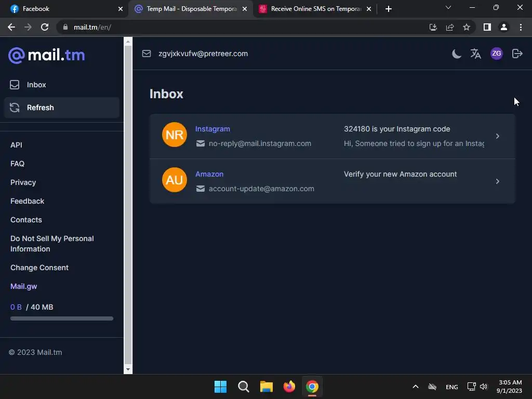Copy address zgvjxkvufw@pretreer.com
Viewport: 532px width, 399px height.
click(203, 54)
